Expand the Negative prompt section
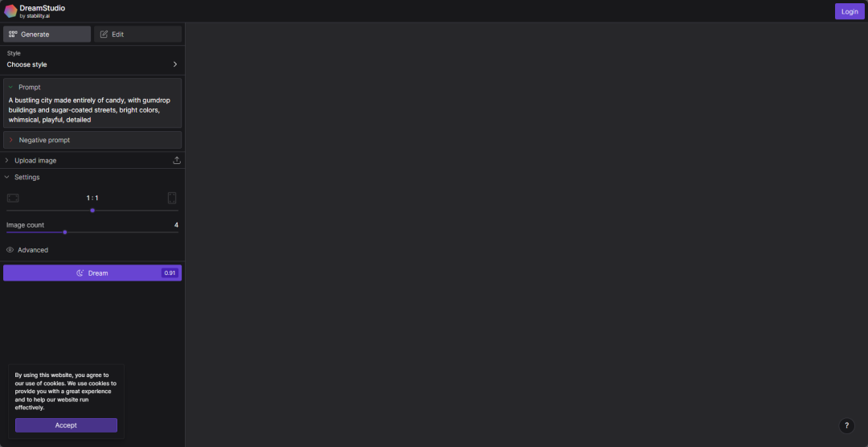Screen dimensions: 868x447 (92, 140)
